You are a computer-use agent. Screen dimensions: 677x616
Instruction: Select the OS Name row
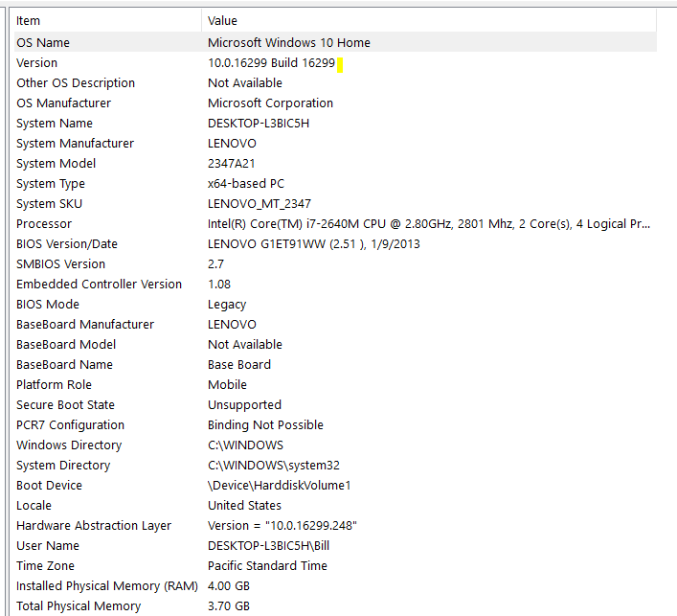click(335, 42)
